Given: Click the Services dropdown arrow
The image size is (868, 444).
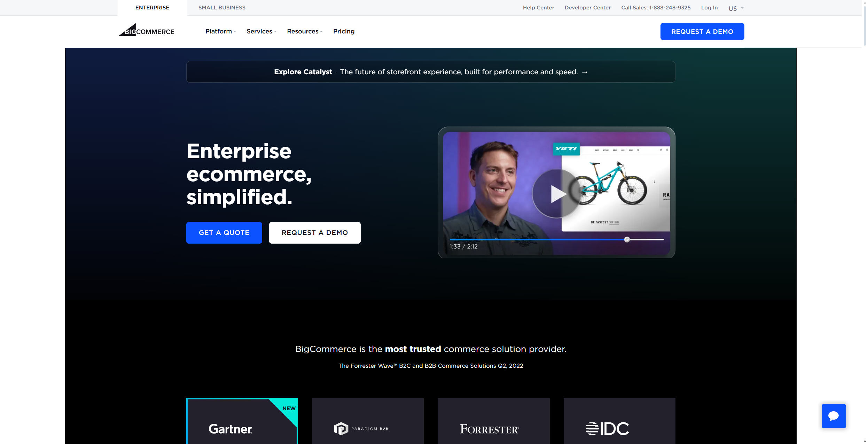Looking at the screenshot, I should pyautogui.click(x=275, y=32).
